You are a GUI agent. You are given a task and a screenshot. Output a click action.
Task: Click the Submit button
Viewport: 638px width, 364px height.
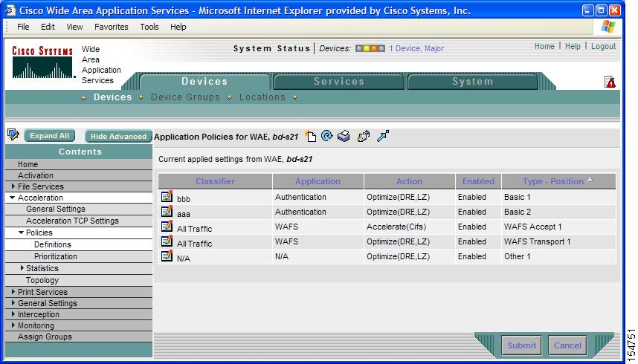coord(521,345)
